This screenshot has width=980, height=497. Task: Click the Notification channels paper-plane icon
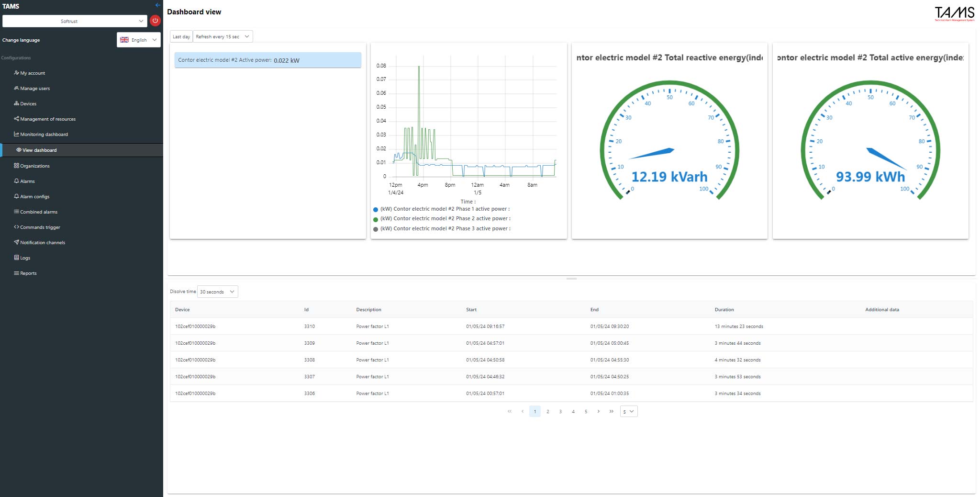tap(16, 242)
